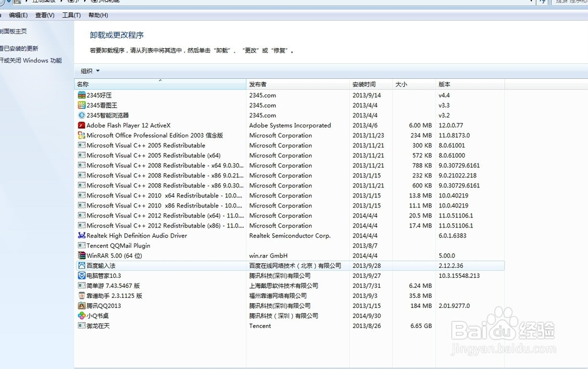Click the 百度输入法 icon
The height and width of the screenshot is (369, 588).
pos(81,266)
